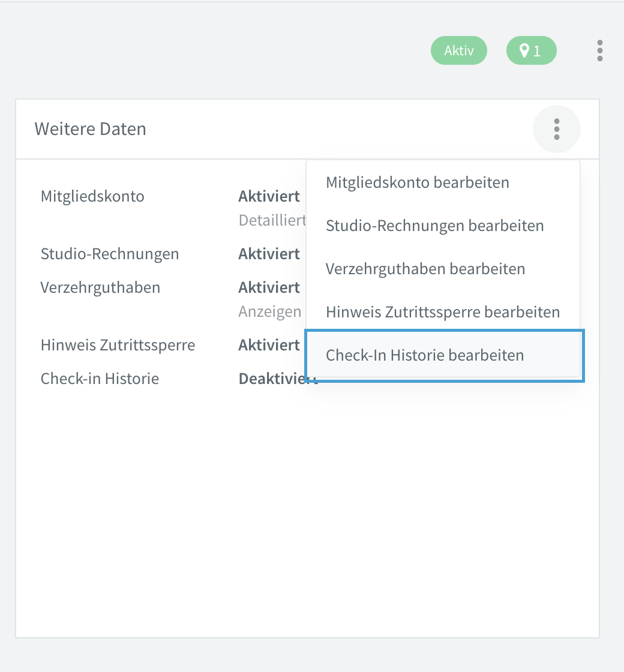Click the Weitere Daten three-dot menu button
624x672 pixels.
(556, 129)
